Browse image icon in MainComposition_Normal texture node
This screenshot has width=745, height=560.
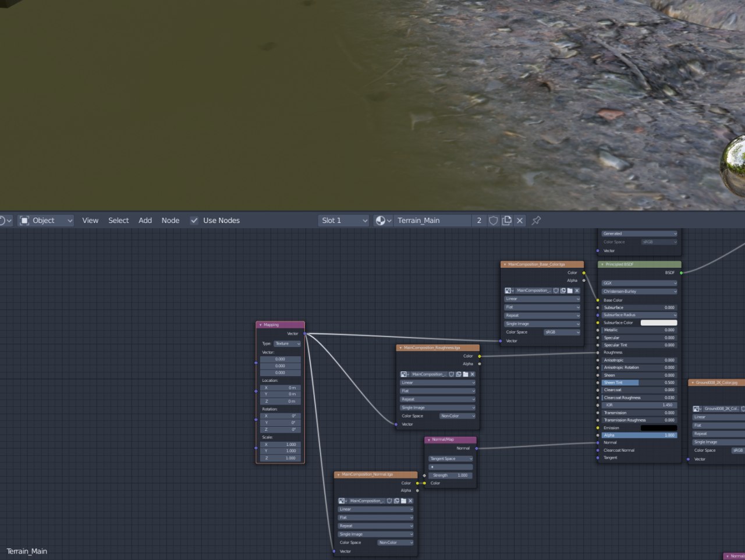pos(343,501)
